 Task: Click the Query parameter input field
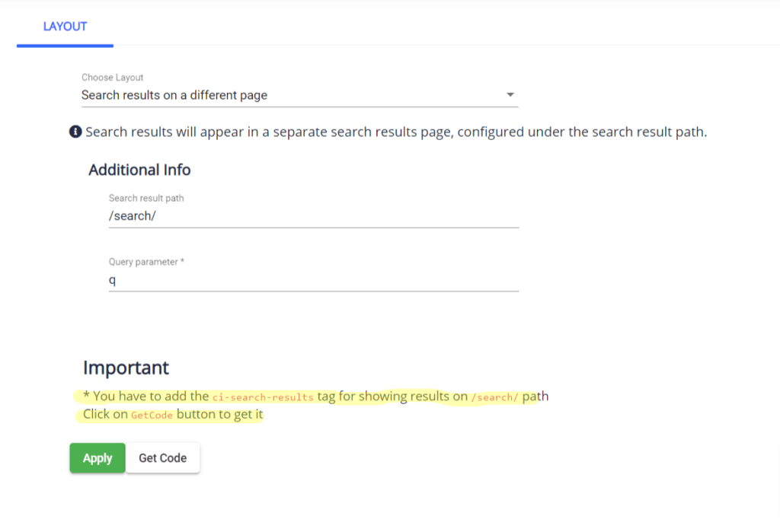312,279
